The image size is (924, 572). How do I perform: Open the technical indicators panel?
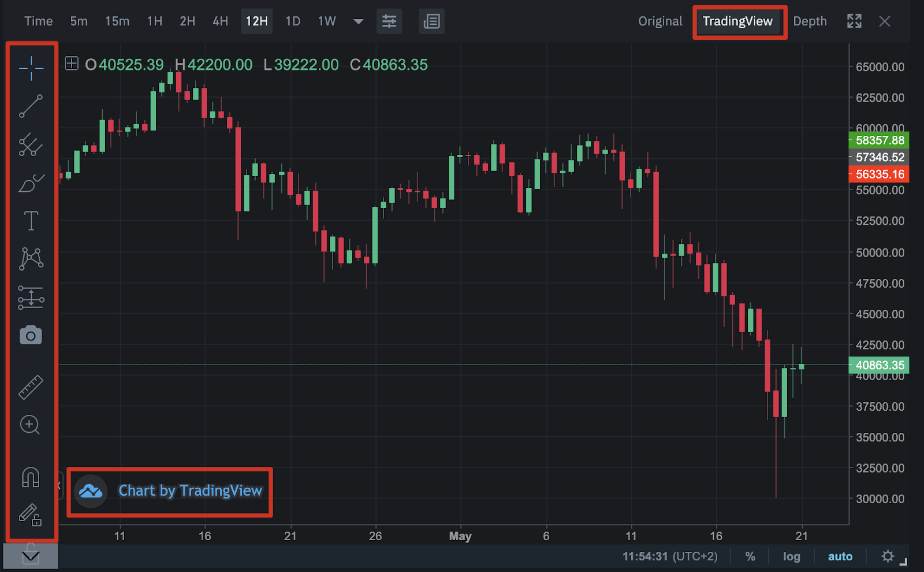click(x=389, y=21)
